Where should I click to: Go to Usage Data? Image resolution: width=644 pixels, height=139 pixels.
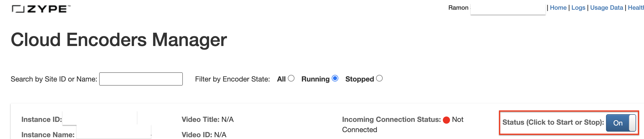point(607,8)
